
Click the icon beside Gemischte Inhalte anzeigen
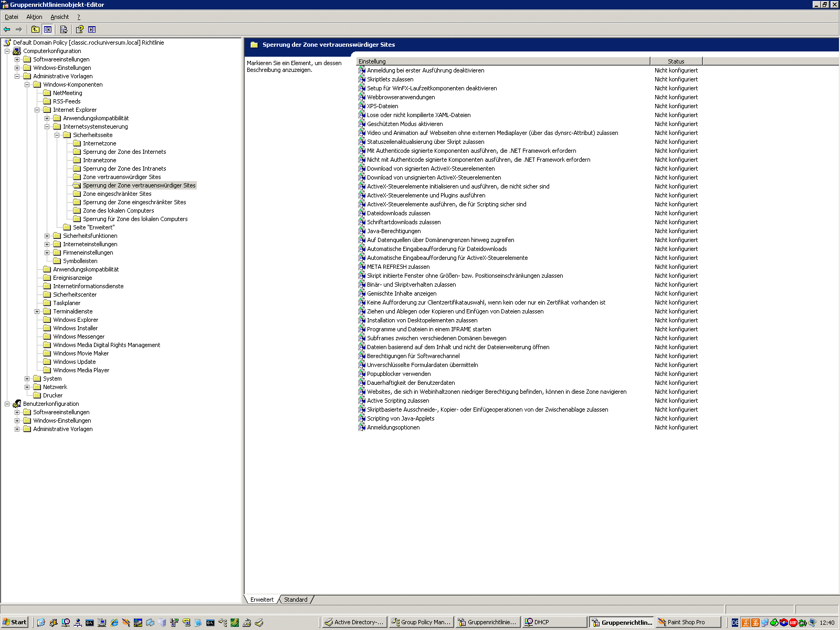coord(362,293)
